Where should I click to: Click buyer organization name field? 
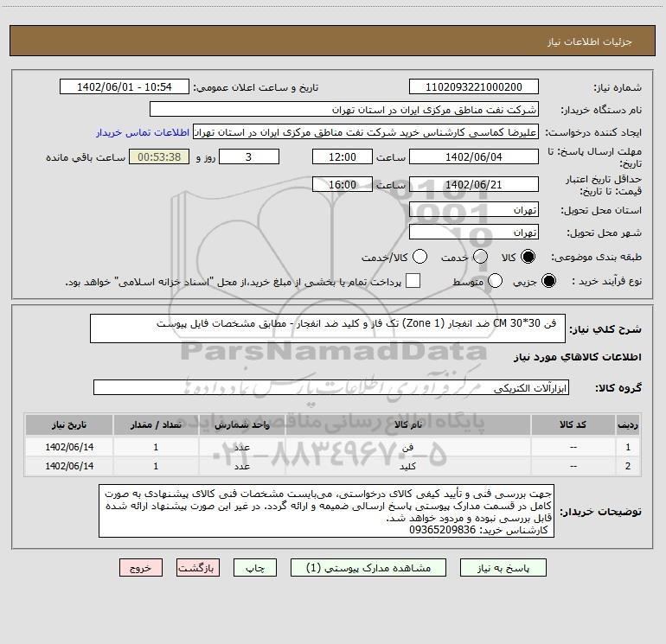click(x=344, y=110)
